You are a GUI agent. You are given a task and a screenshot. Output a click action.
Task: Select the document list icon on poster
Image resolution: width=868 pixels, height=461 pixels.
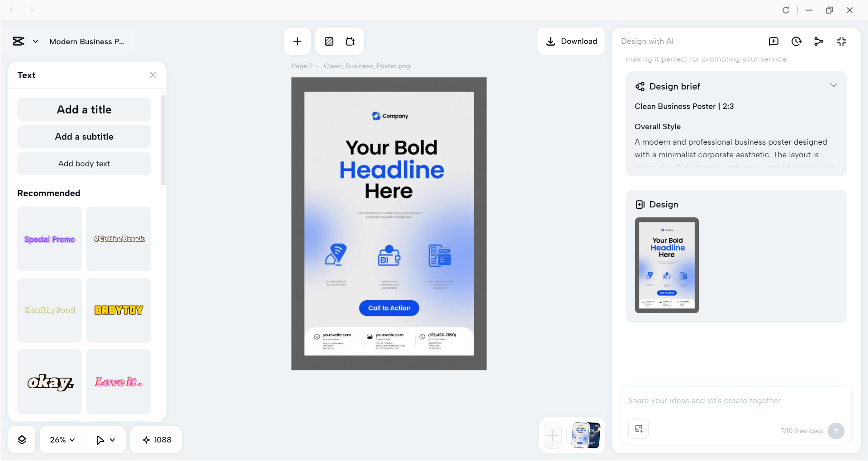[440, 255]
